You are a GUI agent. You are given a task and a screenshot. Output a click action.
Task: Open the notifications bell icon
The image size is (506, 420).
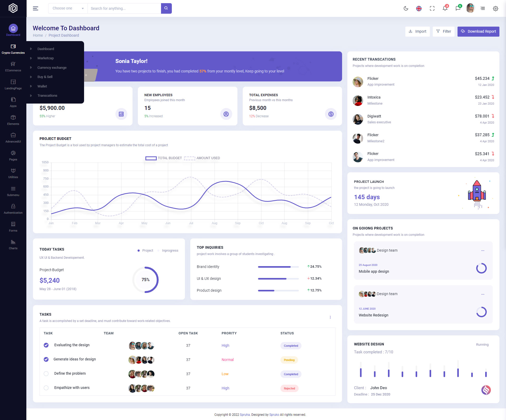point(445,8)
